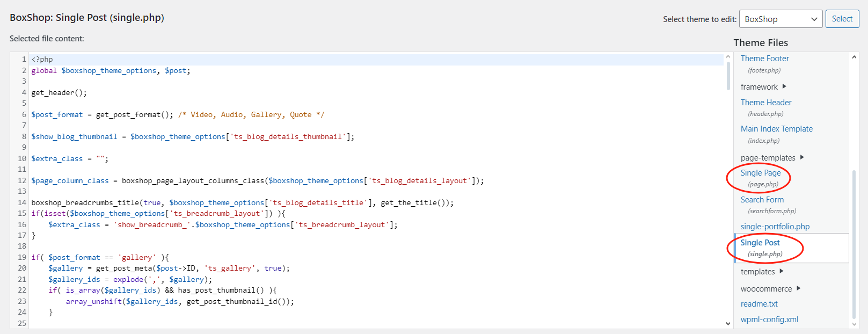Click Theme Files list scroll down arrow
Image resolution: width=868 pixels, height=334 pixels.
coord(854,324)
